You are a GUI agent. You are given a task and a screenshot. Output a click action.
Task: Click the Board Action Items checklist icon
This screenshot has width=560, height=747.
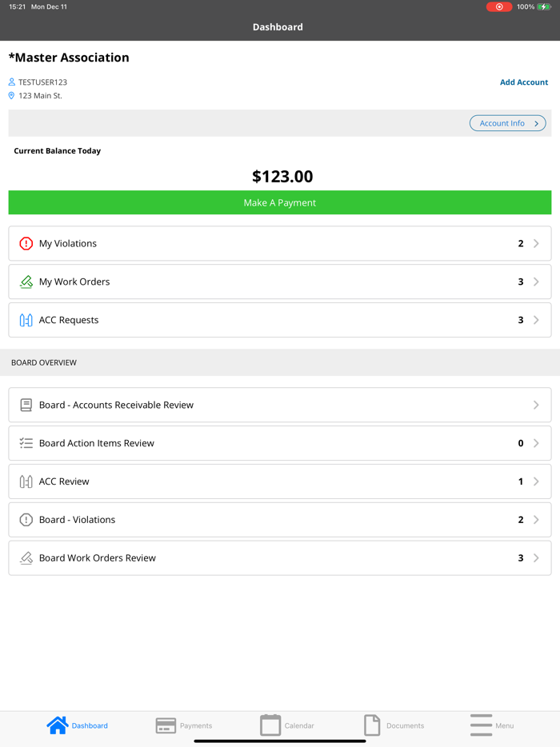coord(26,443)
